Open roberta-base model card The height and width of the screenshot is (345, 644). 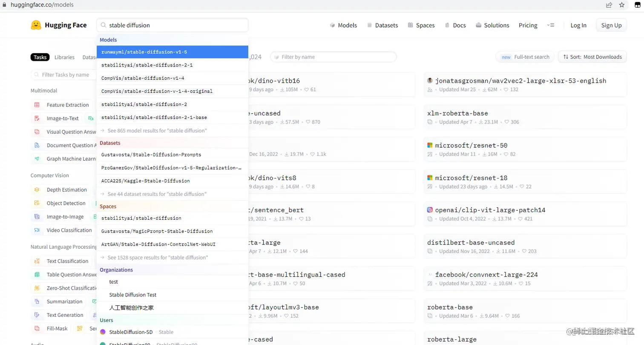tap(525, 311)
